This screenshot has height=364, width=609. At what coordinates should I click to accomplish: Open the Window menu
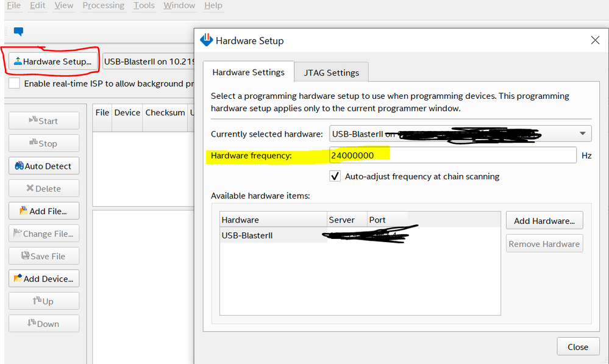tap(179, 5)
